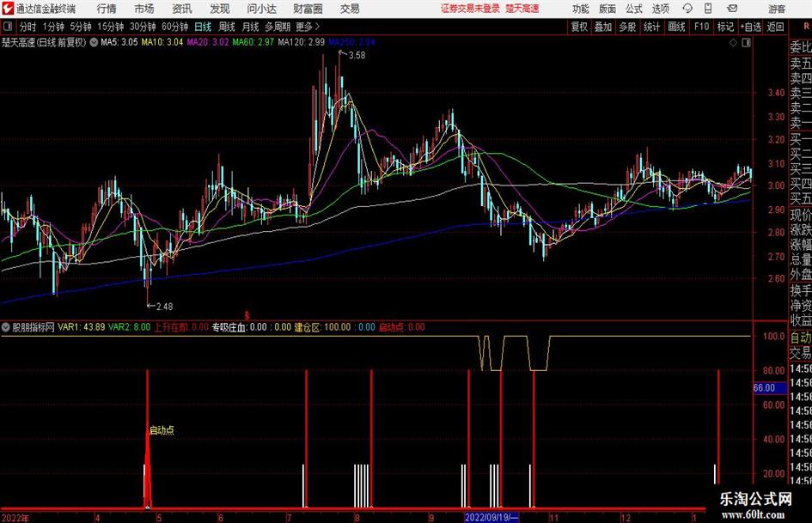812x523 pixels.
Task: Click the 画线 draw line button
Action: coord(676,27)
